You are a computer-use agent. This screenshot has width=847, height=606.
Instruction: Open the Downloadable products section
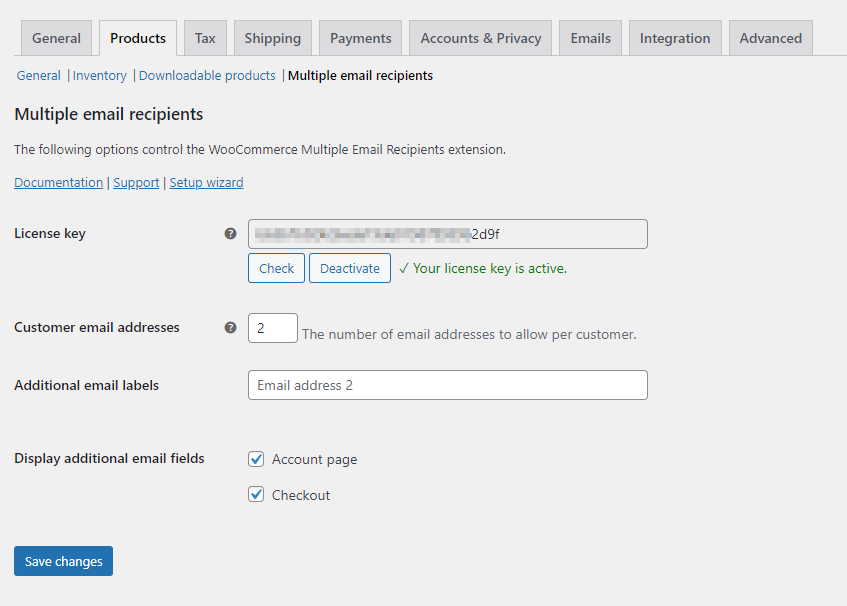pyautogui.click(x=207, y=75)
